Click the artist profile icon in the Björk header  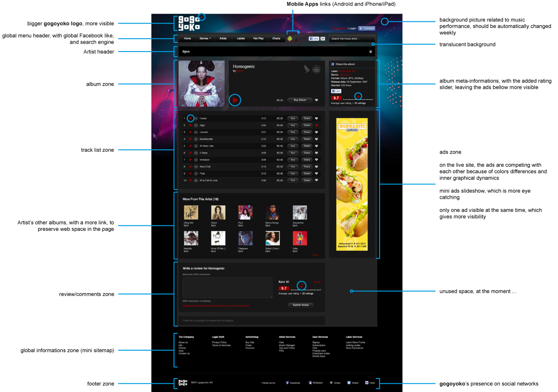click(x=371, y=52)
